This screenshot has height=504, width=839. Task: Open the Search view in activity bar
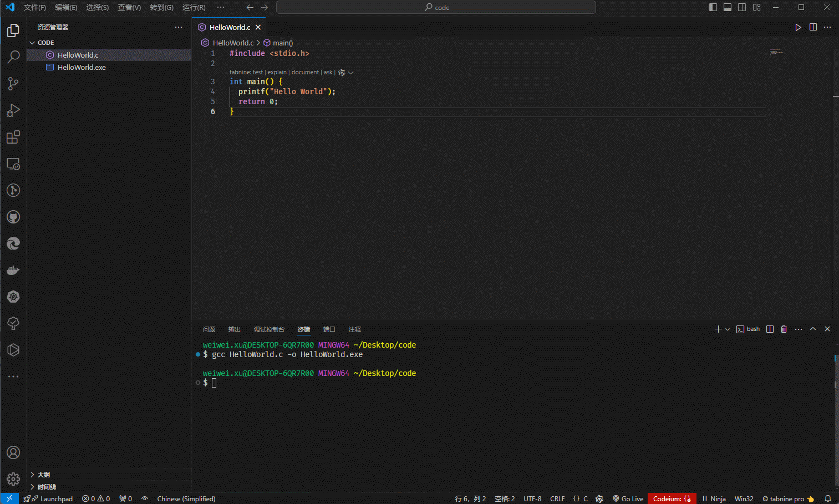coord(13,57)
